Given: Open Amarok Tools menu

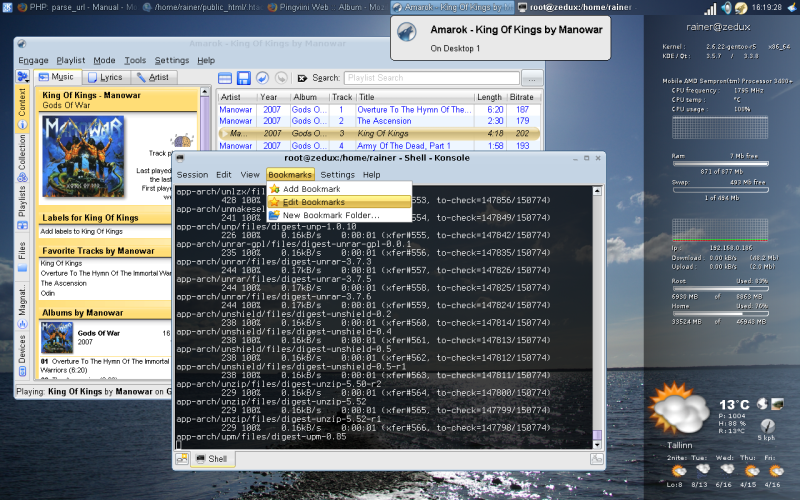Looking at the screenshot, I should (135, 60).
